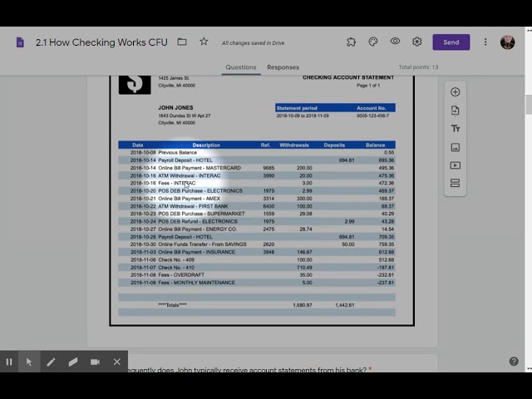
Task: Select the recorder pen tool
Action: [x=51, y=362]
